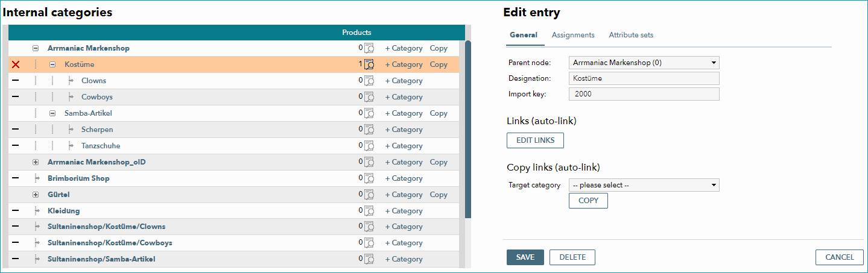Click Copy link in Samba-Artikel row
The height and width of the screenshot is (273, 868).
439,113
